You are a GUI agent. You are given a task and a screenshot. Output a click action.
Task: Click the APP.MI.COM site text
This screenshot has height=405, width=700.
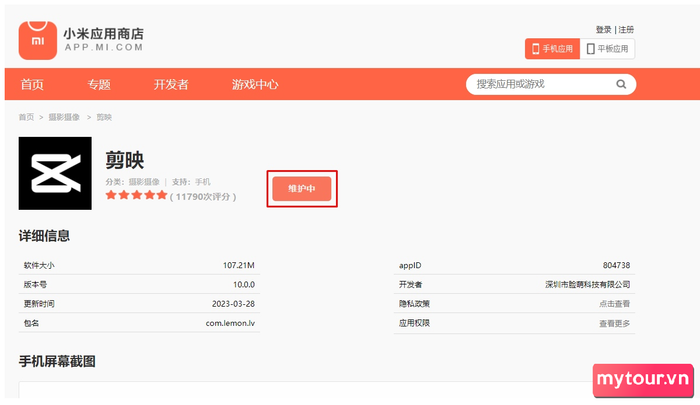104,47
